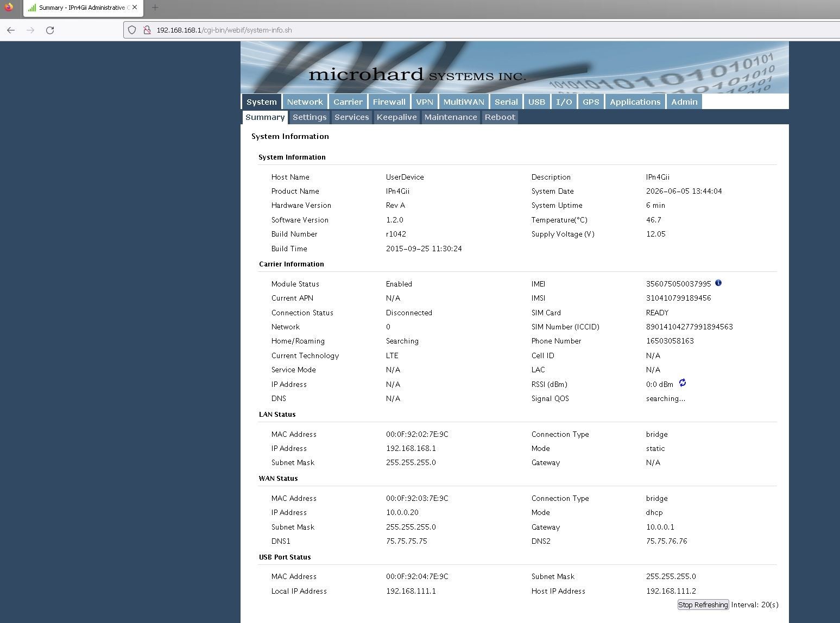This screenshot has width=840, height=623.
Task: Open the Settings sub-tab
Action: pos(310,117)
